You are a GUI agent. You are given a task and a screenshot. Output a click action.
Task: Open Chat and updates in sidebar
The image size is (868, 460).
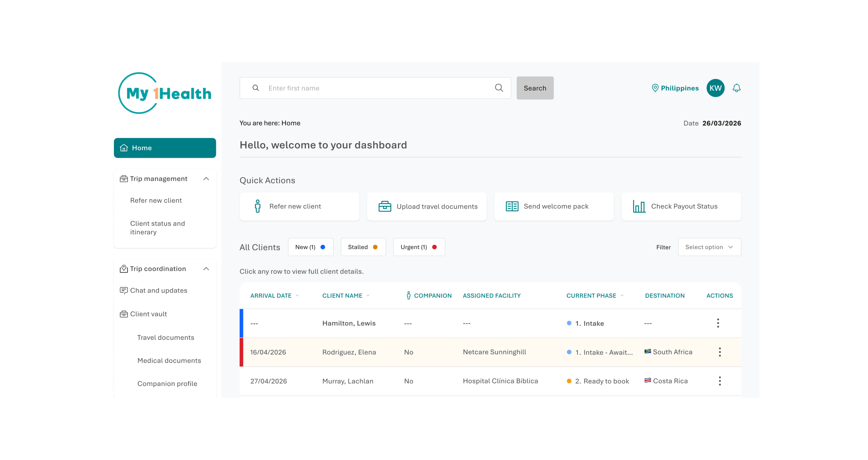click(x=158, y=291)
